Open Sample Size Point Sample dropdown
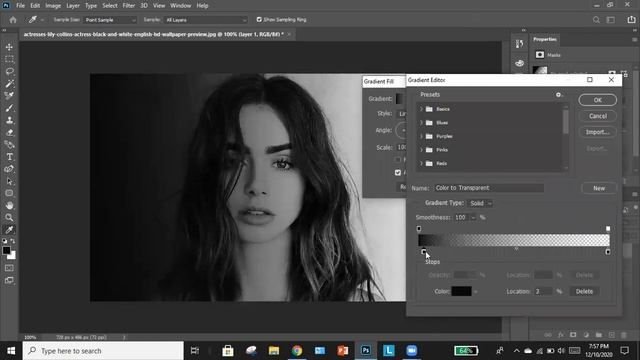The height and width of the screenshot is (360, 640). [110, 20]
